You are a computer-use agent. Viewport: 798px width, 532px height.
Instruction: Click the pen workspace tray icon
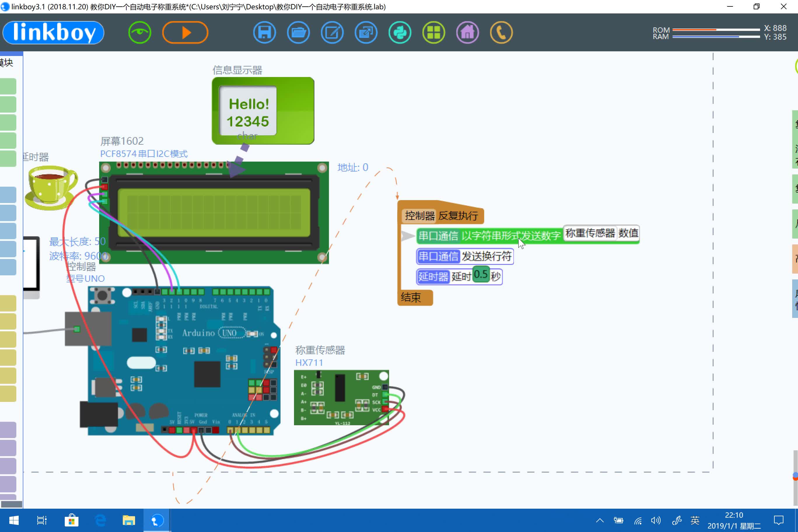coord(677,520)
